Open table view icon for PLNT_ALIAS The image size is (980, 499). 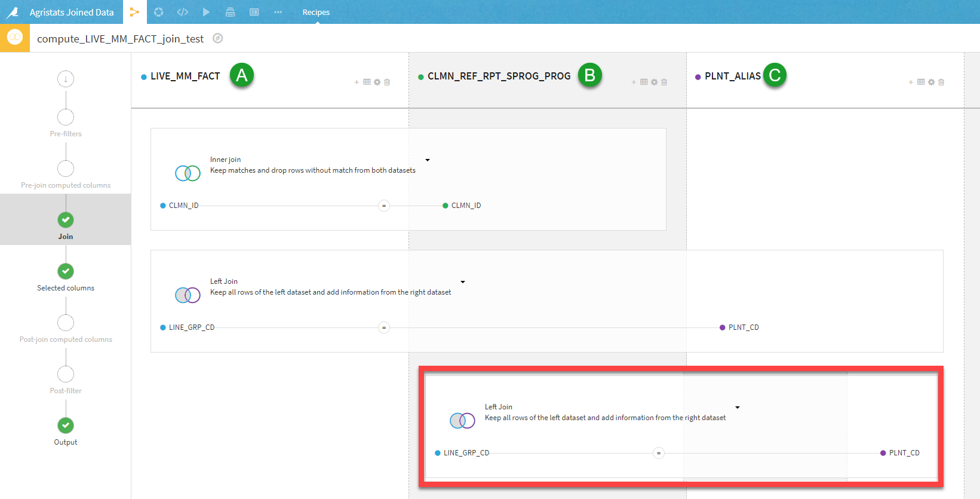pyautogui.click(x=921, y=82)
